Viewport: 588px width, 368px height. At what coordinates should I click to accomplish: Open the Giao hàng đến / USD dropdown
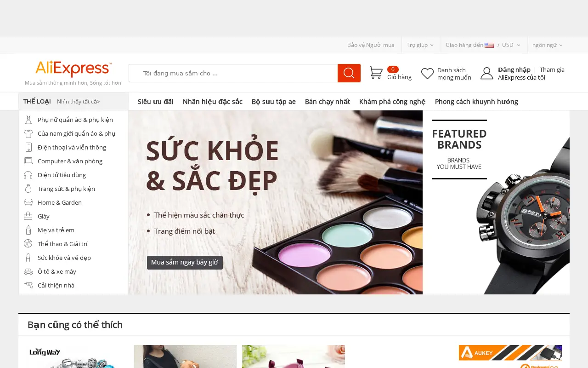pos(483,45)
